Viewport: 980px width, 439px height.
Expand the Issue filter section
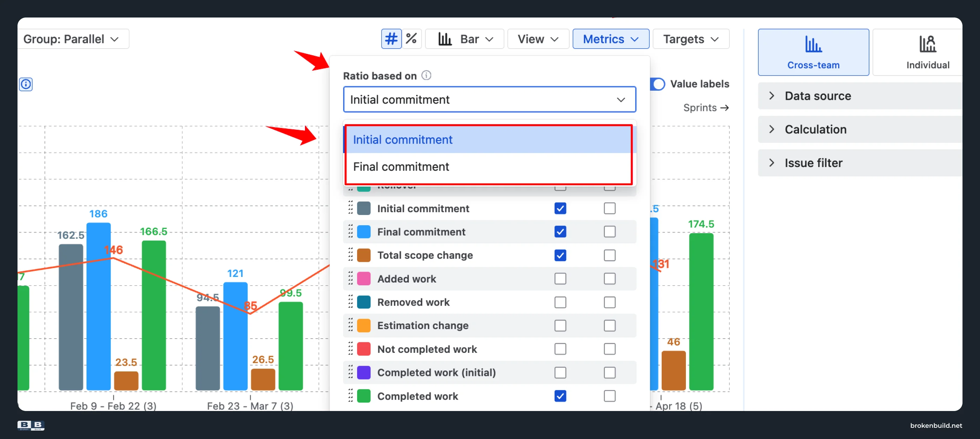(860, 163)
